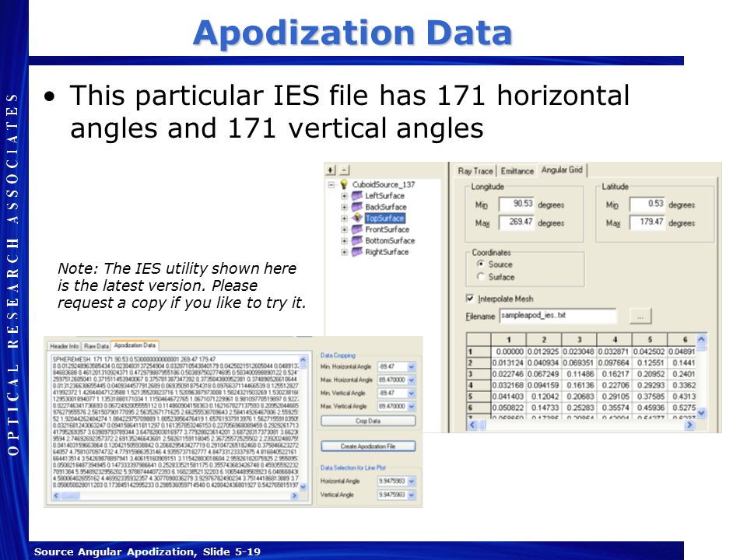Image resolution: width=747 pixels, height=560 pixels.
Task: Click the data grid's scroll left arrow
Action: tap(472, 425)
